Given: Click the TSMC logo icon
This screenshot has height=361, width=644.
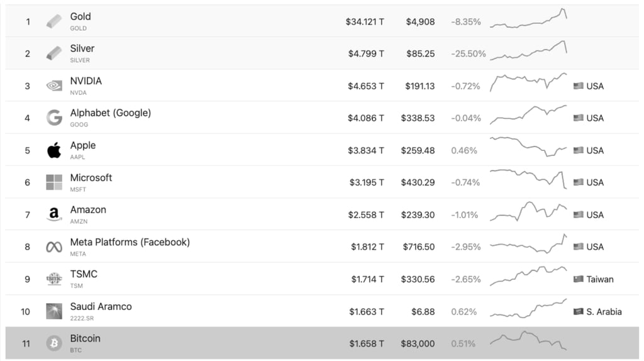Looking at the screenshot, I should coord(54,279).
